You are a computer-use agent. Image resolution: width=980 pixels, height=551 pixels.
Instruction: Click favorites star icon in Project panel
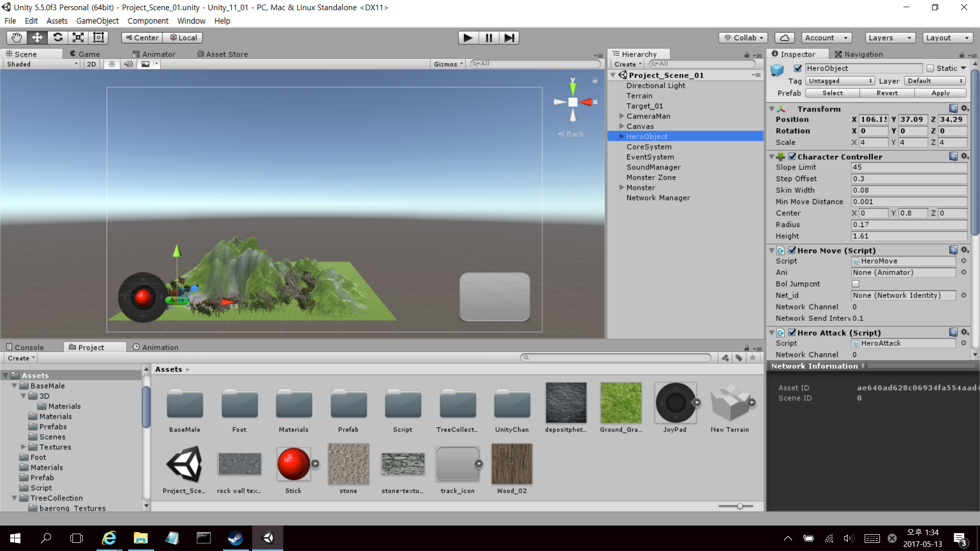tap(752, 358)
